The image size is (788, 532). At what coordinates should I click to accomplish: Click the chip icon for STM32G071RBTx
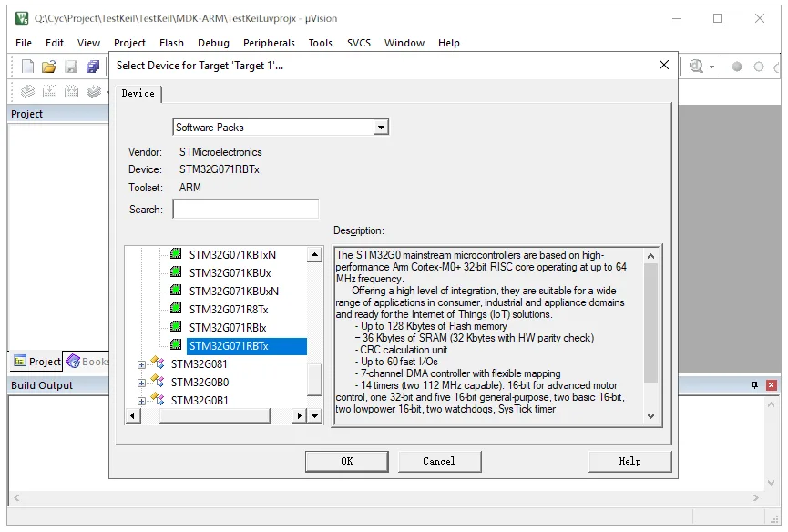tap(176, 344)
